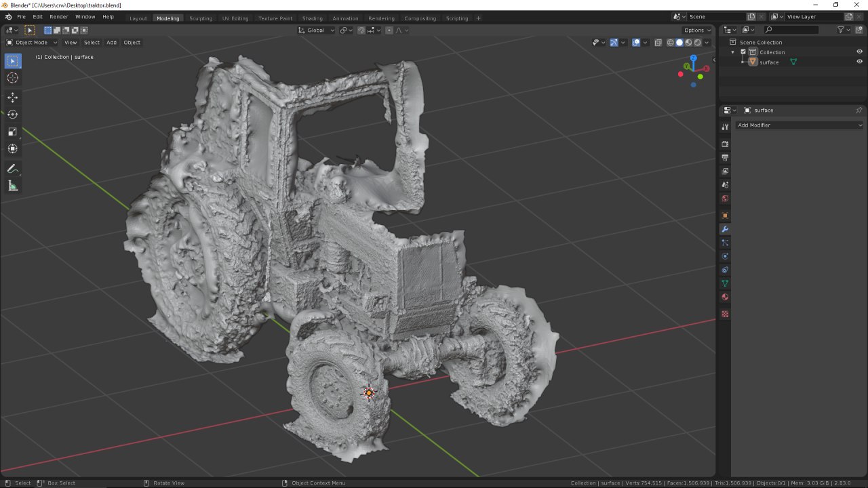The height and width of the screenshot is (488, 868).
Task: Select the Transform tool
Action: 13,148
